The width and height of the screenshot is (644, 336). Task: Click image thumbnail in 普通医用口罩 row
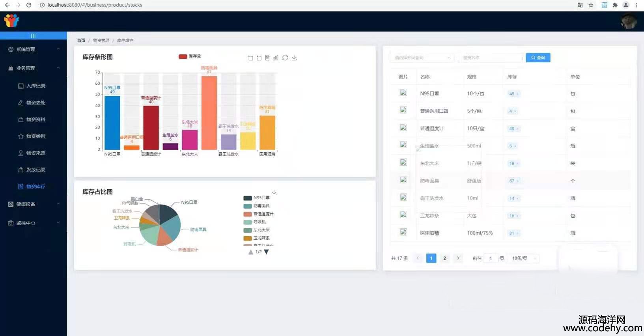pyautogui.click(x=403, y=110)
